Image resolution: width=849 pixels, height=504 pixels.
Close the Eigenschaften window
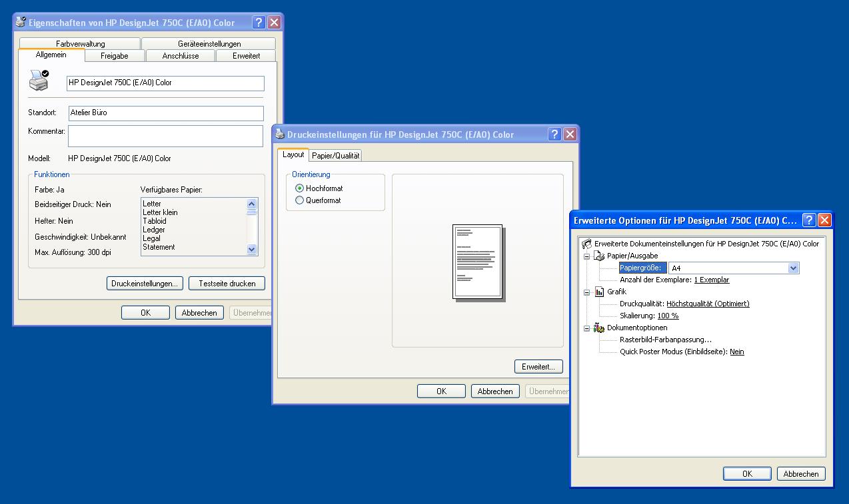274,22
